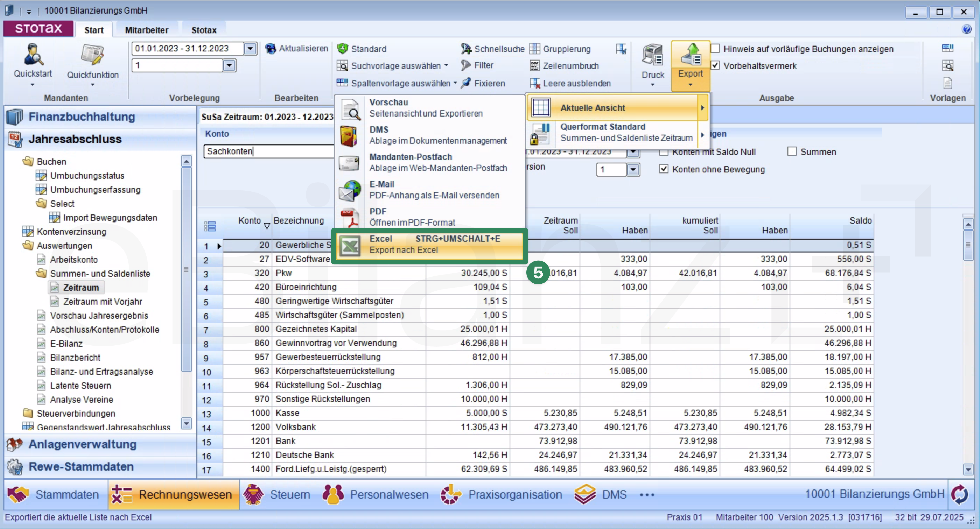This screenshot has width=980, height=529.
Task: Click the Konto column sort arrow
Action: coord(267,226)
